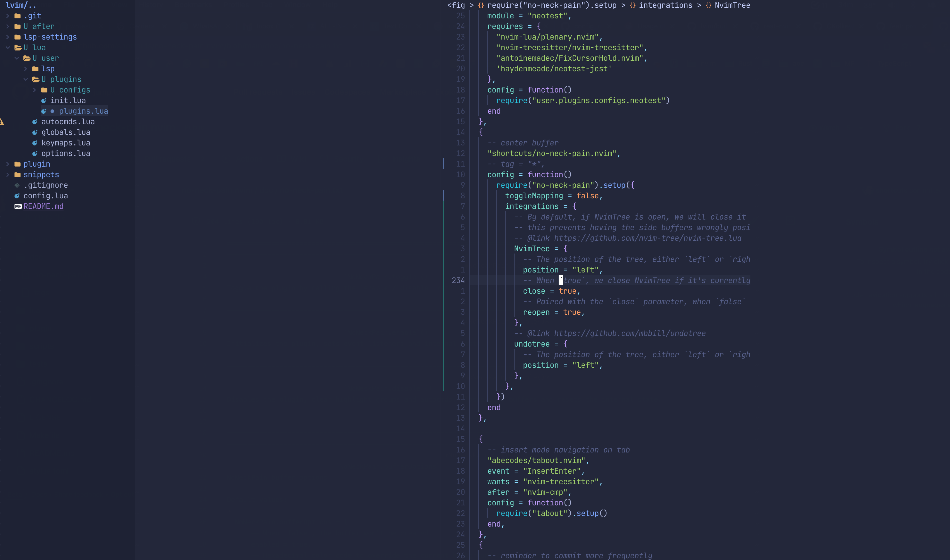Open plugins.lua in the file tree
The image size is (950, 560).
pos(83,111)
